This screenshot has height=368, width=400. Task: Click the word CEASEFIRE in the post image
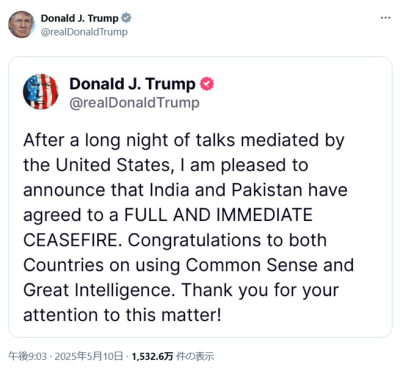(73, 240)
